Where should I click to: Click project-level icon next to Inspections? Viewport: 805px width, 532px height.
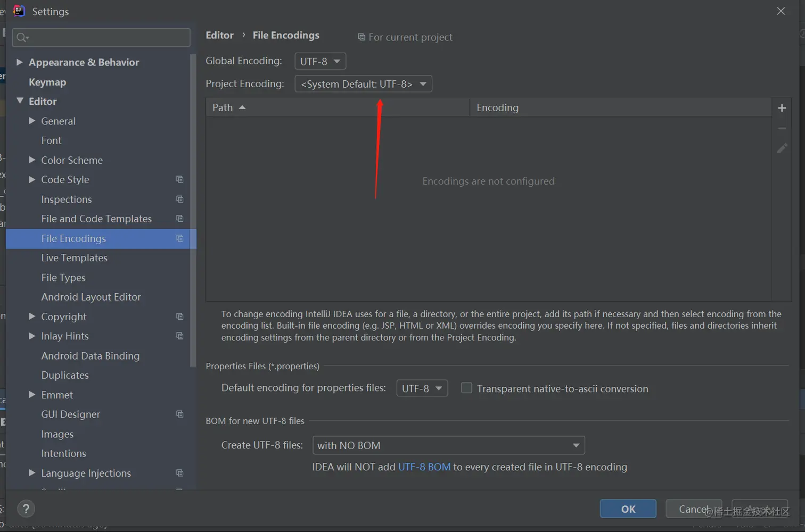pos(180,199)
